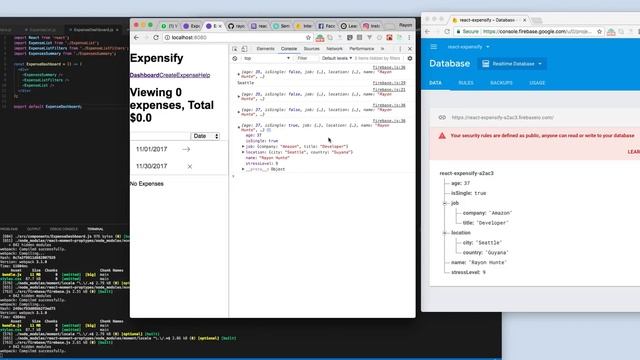640x360 pixels.
Task: Click the stressLevel: 9 row in Firebase
Action: click(468, 272)
